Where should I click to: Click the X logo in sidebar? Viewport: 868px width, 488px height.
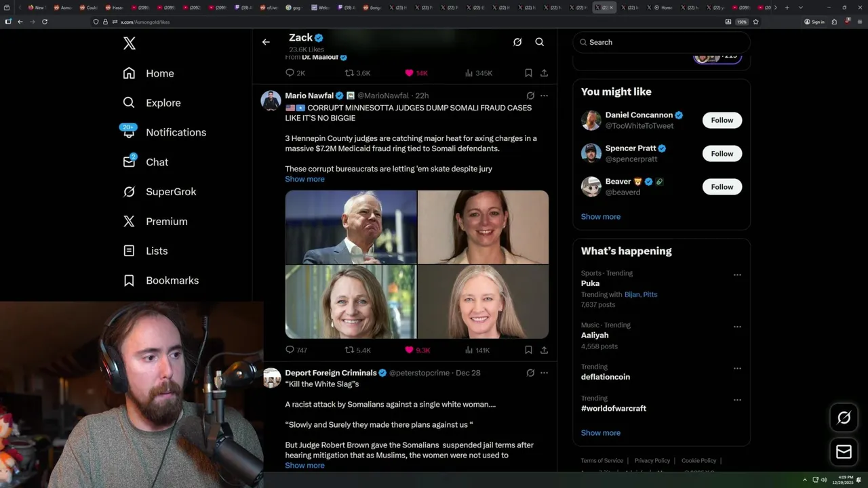point(130,43)
